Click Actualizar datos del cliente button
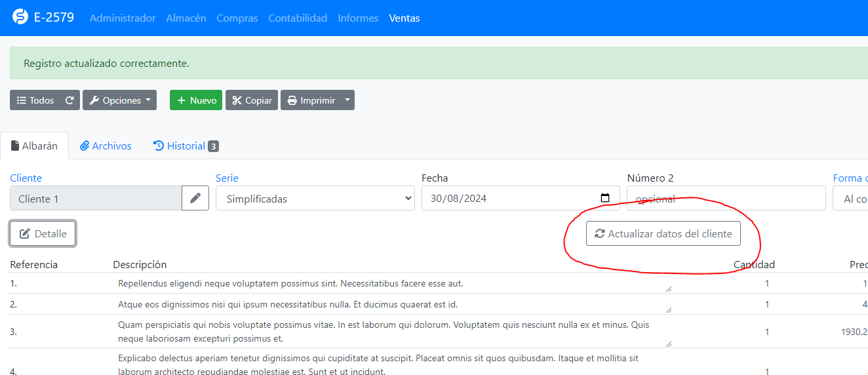 click(x=663, y=233)
